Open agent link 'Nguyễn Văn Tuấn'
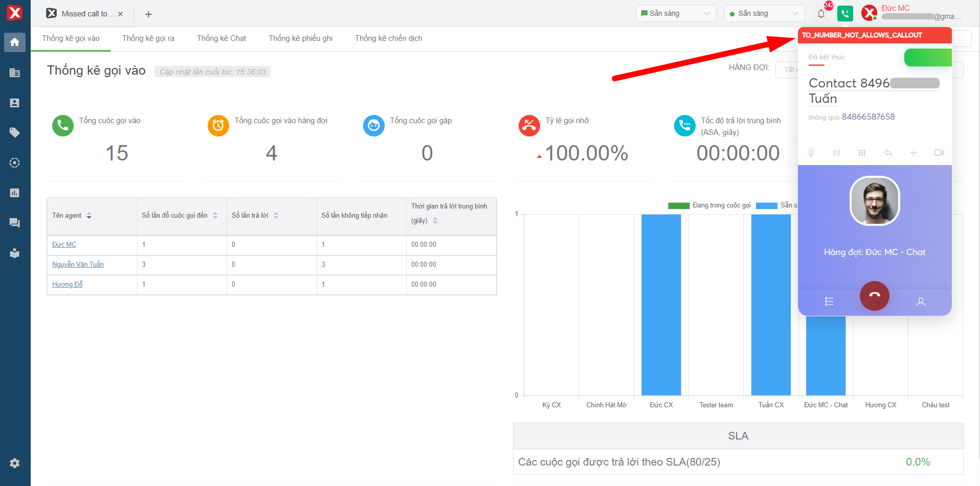The height and width of the screenshot is (486, 980). [78, 264]
